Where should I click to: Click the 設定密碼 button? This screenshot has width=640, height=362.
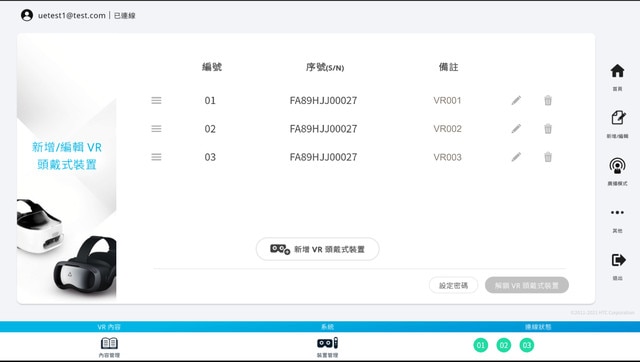[x=453, y=285]
